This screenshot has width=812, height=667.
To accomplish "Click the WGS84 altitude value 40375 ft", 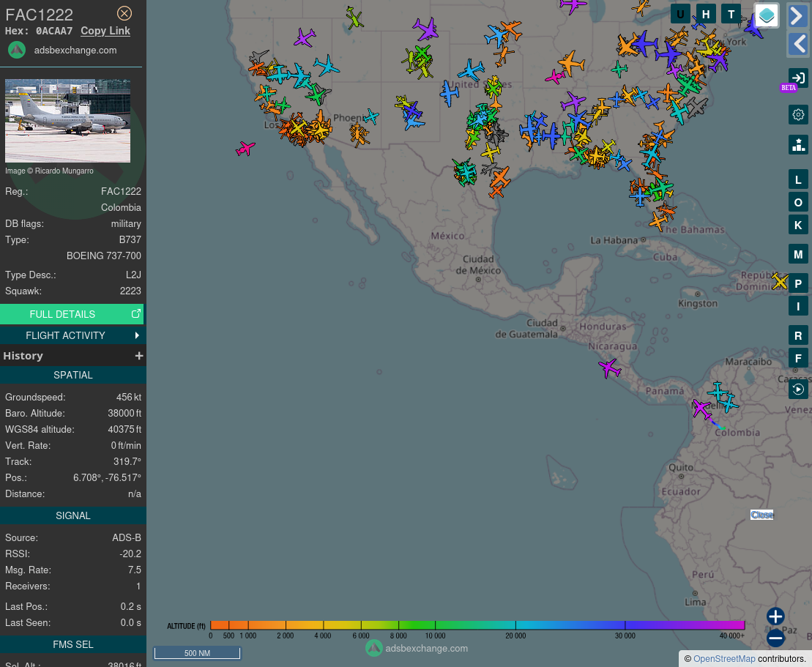I will tap(124, 429).
